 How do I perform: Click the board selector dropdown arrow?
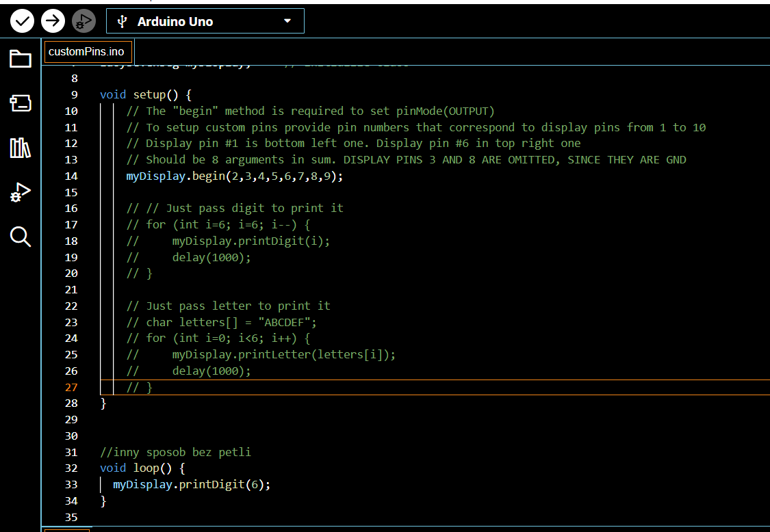point(287,21)
